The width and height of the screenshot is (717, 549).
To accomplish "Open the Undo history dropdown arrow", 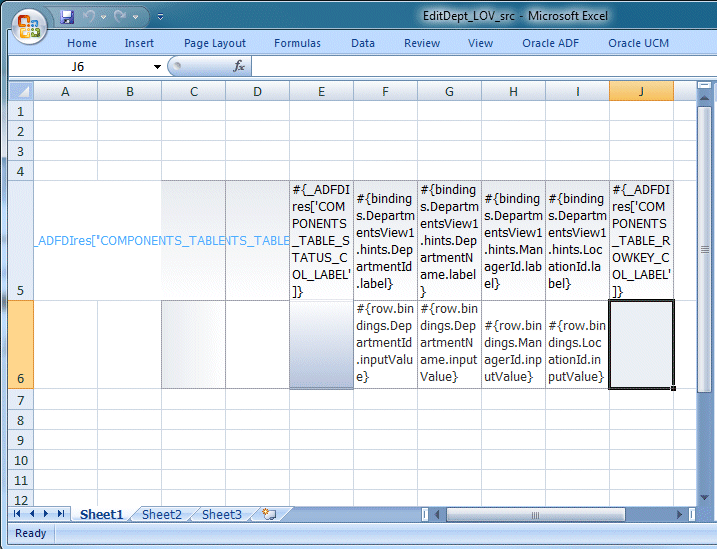I will point(104,17).
